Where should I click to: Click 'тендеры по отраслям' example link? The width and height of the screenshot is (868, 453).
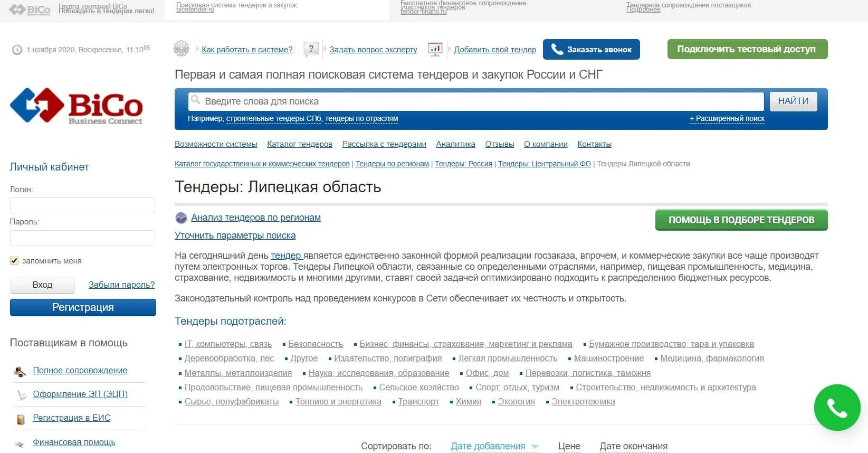(x=361, y=119)
